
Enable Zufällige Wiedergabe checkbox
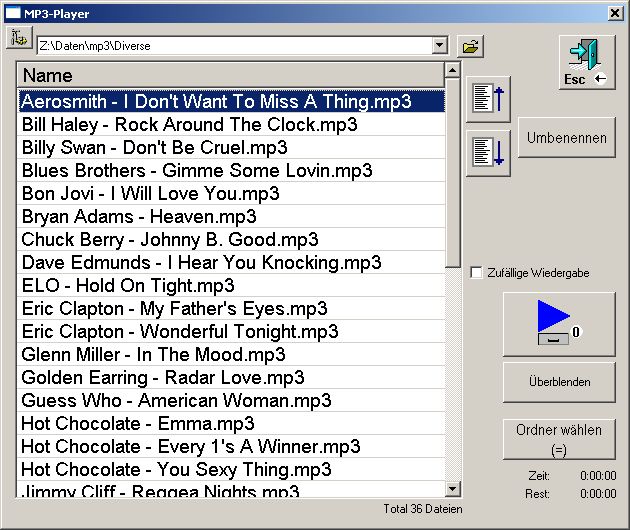[x=476, y=272]
